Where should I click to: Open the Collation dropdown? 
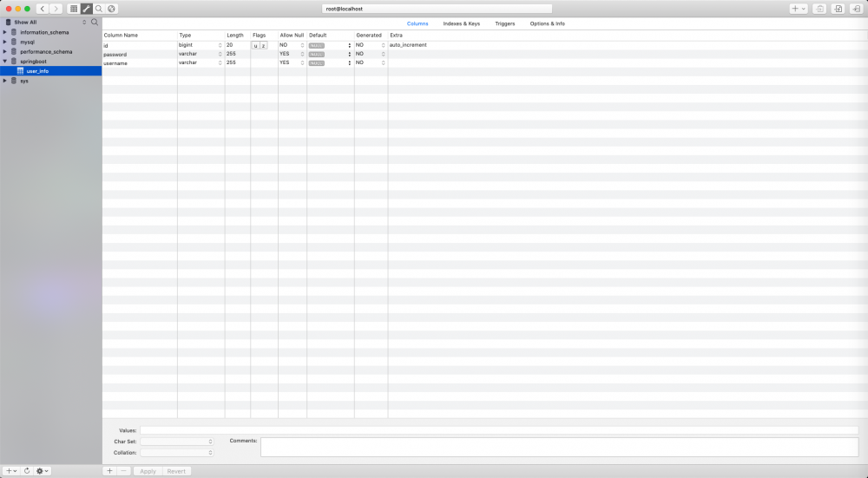click(x=176, y=453)
